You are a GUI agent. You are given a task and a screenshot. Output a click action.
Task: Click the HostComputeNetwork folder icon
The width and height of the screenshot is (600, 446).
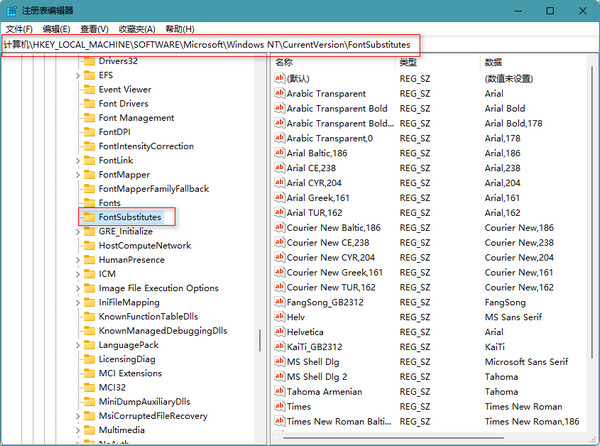[88, 245]
